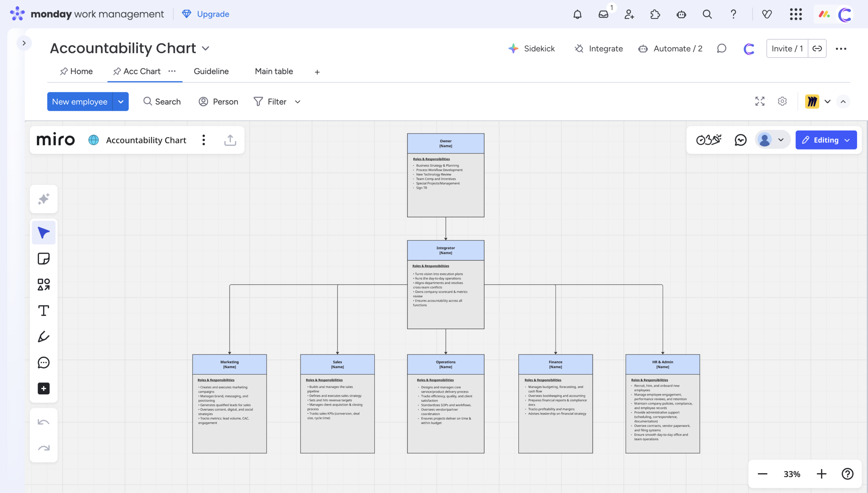
Task: Select the Text tool
Action: click(x=43, y=311)
